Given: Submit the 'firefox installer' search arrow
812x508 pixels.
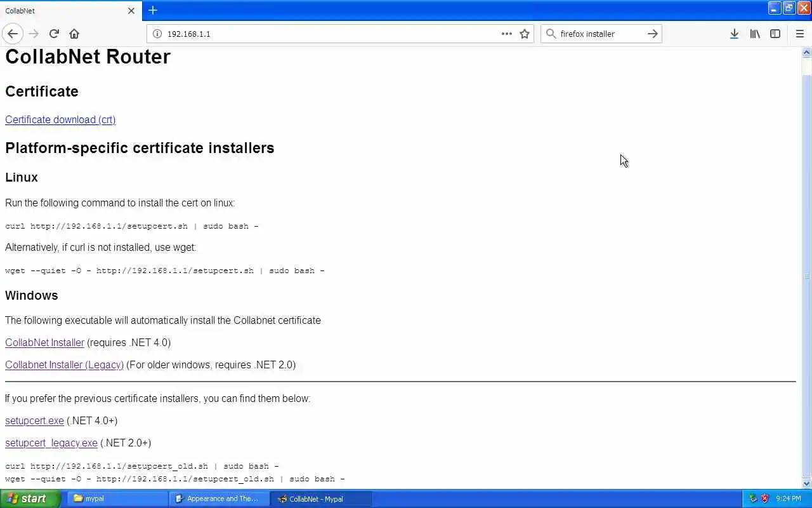Looking at the screenshot, I should click(x=652, y=34).
